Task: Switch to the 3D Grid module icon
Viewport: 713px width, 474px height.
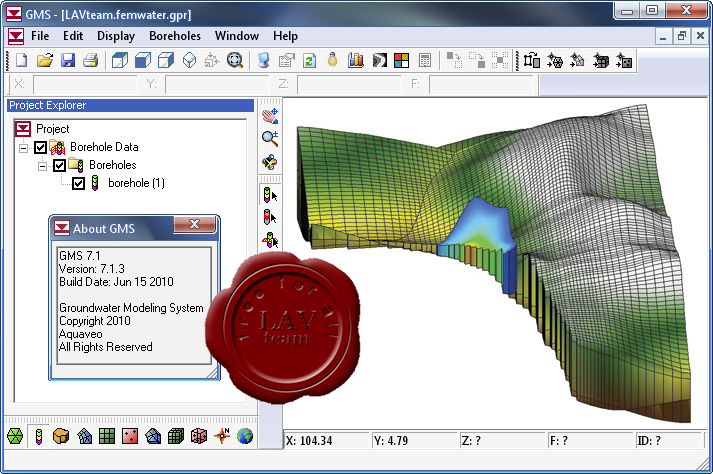Action: point(176,437)
